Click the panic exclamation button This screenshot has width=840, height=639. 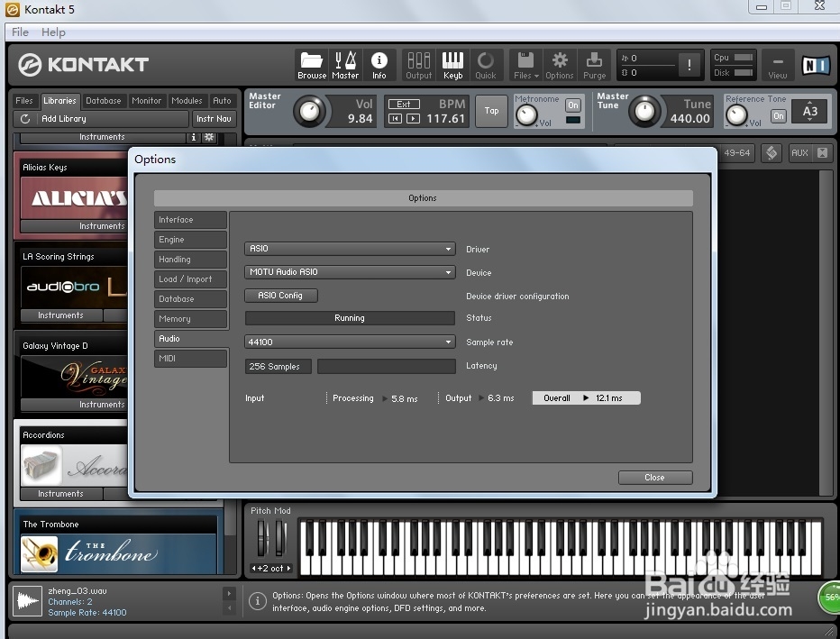click(x=689, y=65)
